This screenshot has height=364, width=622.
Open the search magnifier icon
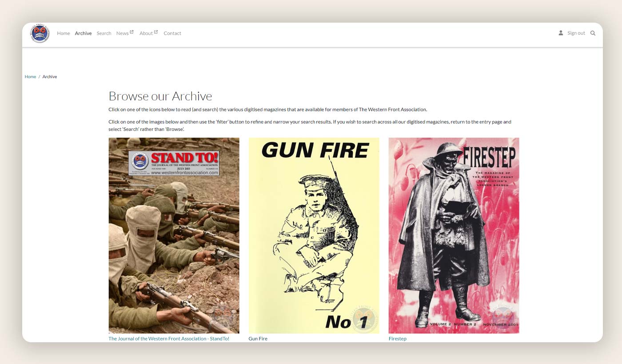point(593,33)
